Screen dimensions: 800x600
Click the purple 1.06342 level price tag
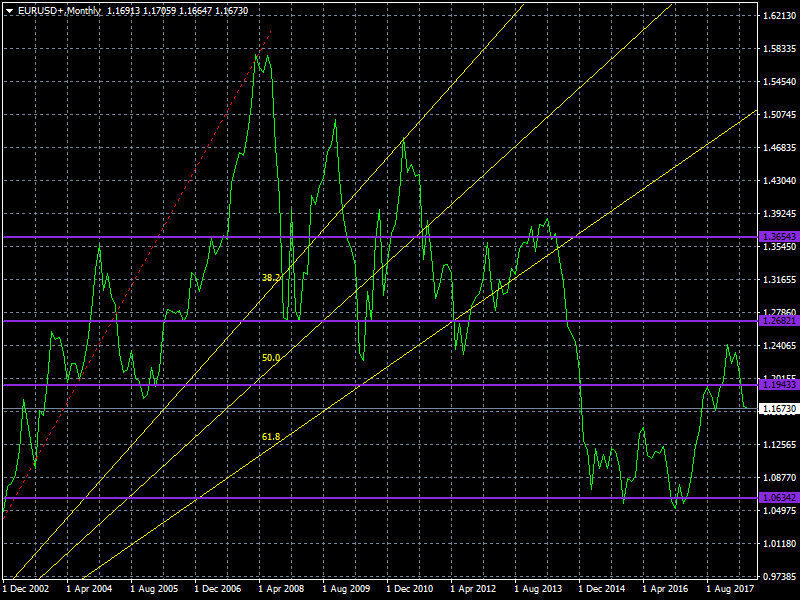[779, 497]
